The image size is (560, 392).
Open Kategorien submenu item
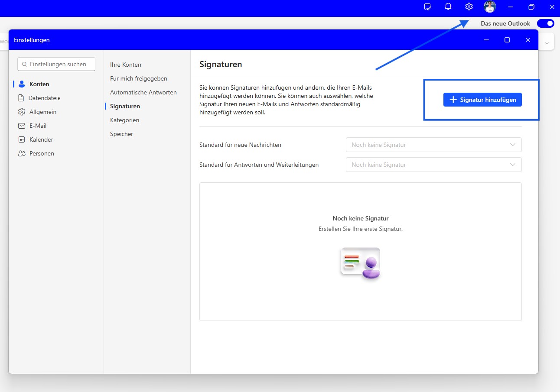click(x=124, y=120)
